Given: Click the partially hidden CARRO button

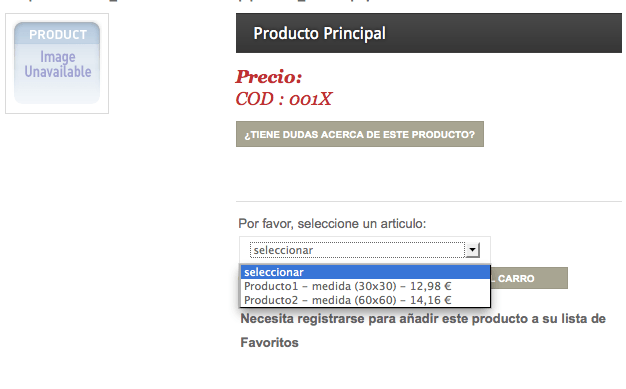Looking at the screenshot, I should point(529,278).
